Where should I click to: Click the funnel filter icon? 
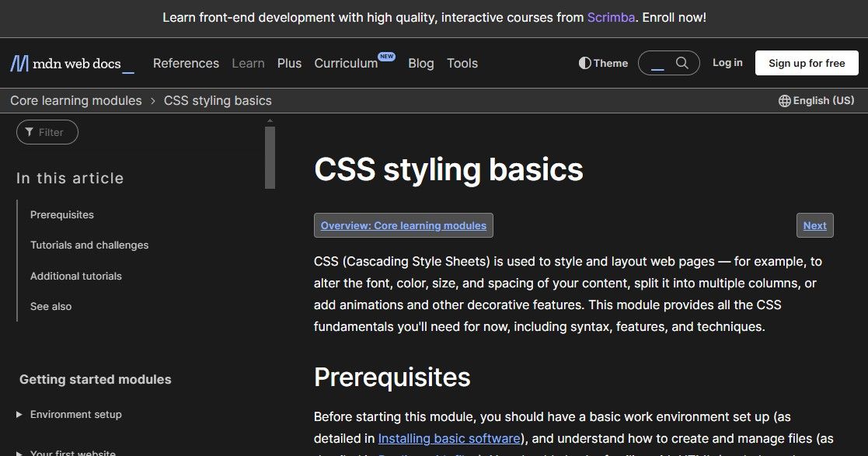(30, 132)
